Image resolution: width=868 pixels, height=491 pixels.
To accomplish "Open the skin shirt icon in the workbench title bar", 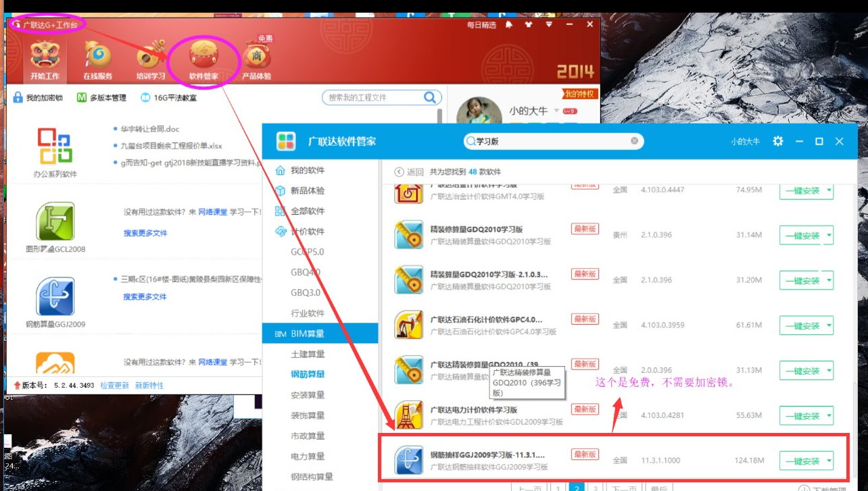I will coord(529,24).
